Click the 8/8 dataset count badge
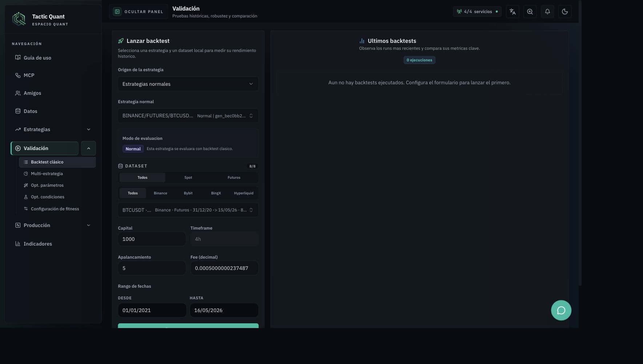This screenshot has height=364, width=643. [252, 166]
